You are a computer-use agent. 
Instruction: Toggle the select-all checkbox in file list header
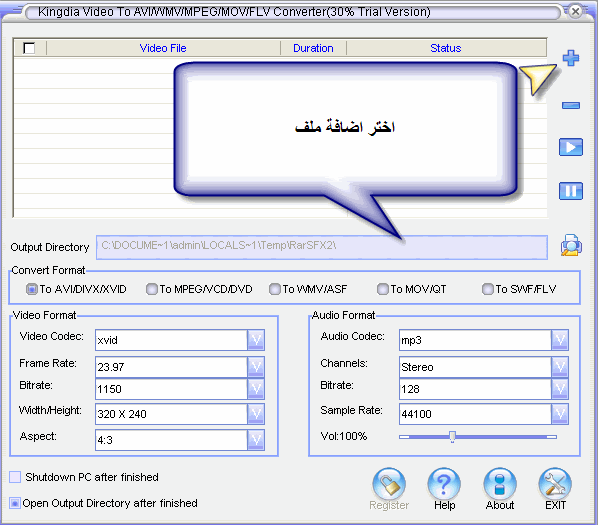coord(29,48)
